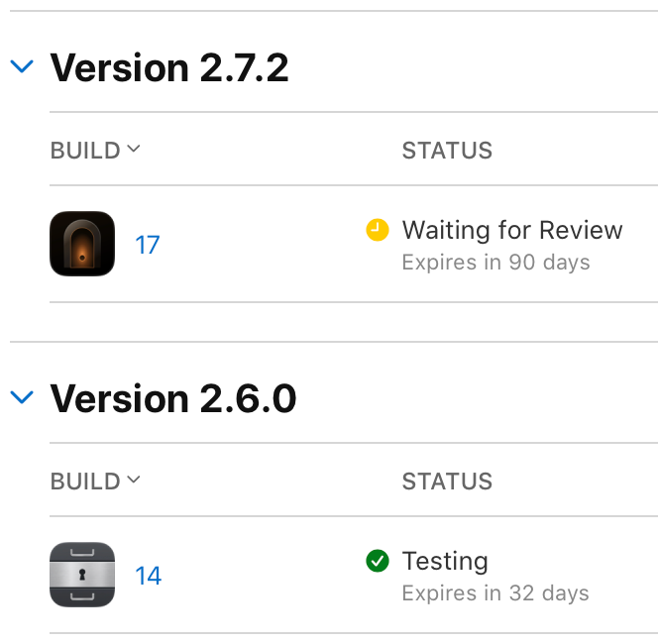Click the green checkmark status icon

[378, 561]
